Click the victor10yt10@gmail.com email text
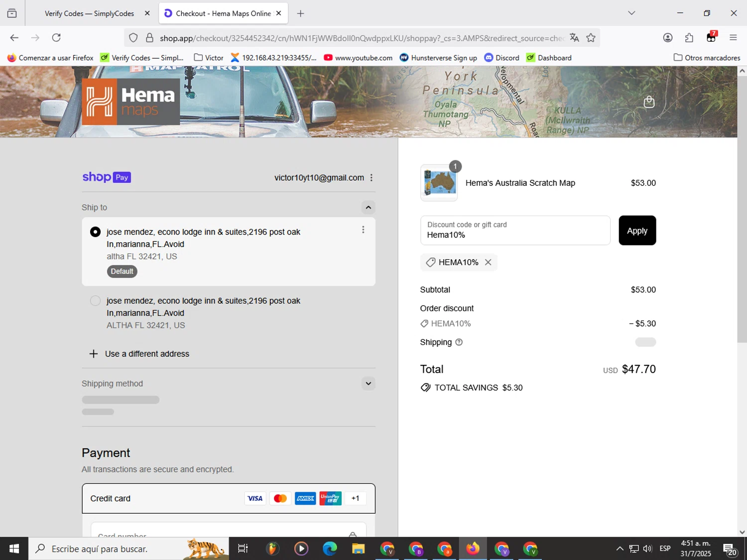Viewport: 747px width, 560px height. point(319,178)
